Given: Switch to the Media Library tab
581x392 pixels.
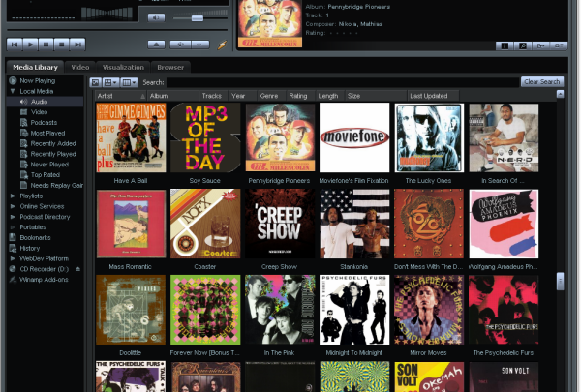Looking at the screenshot, I should [x=35, y=67].
